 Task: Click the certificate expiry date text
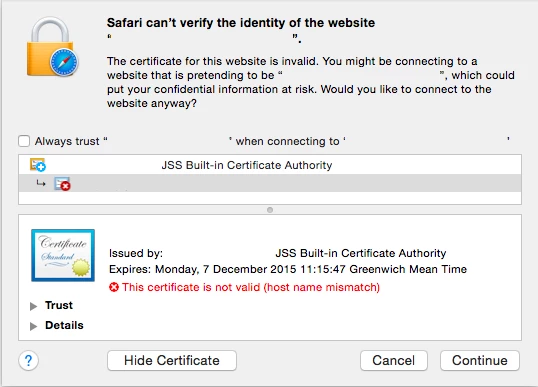tap(288, 269)
